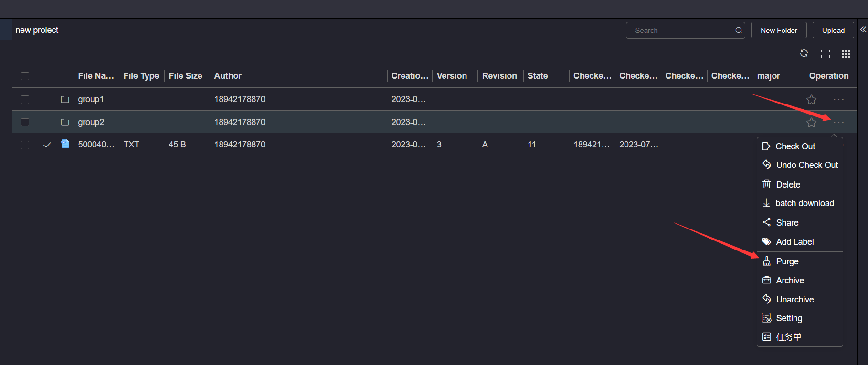Click the TXT file type cell
The width and height of the screenshot is (868, 365).
(131, 145)
